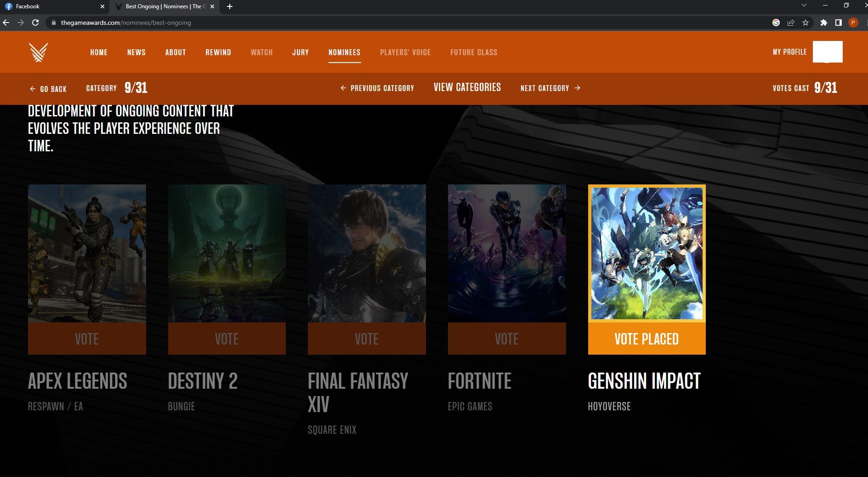The height and width of the screenshot is (477, 868).
Task: Switch to the Facebook tab
Action: coord(51,6)
